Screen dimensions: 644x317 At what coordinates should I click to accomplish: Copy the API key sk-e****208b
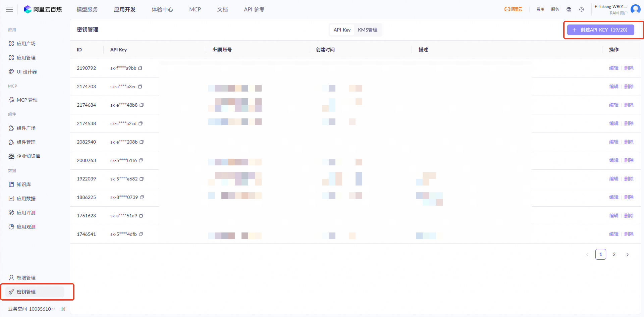[x=142, y=142]
